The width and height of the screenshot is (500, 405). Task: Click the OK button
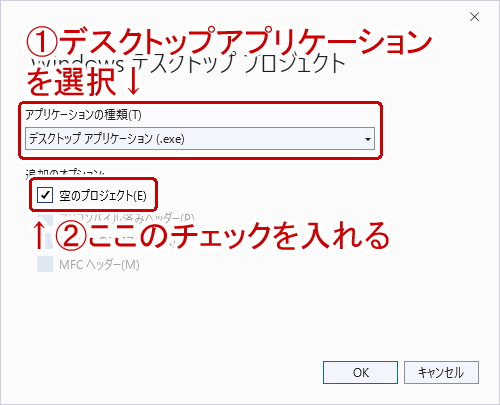coord(360,372)
